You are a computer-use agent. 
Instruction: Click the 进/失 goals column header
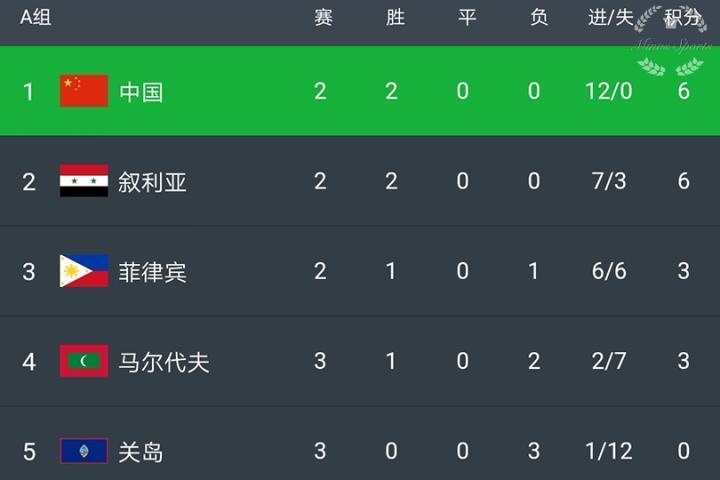(x=608, y=18)
